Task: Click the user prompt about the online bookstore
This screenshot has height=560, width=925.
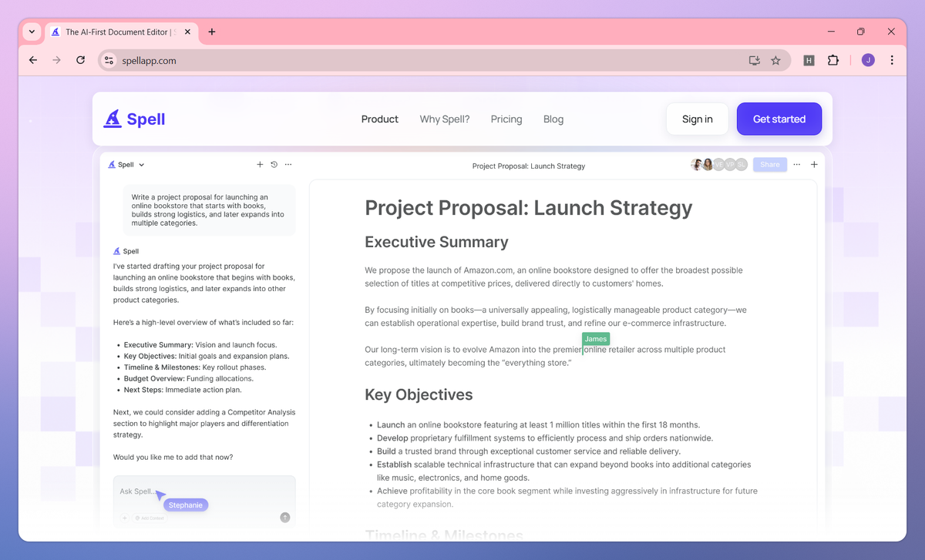Action: pyautogui.click(x=209, y=210)
